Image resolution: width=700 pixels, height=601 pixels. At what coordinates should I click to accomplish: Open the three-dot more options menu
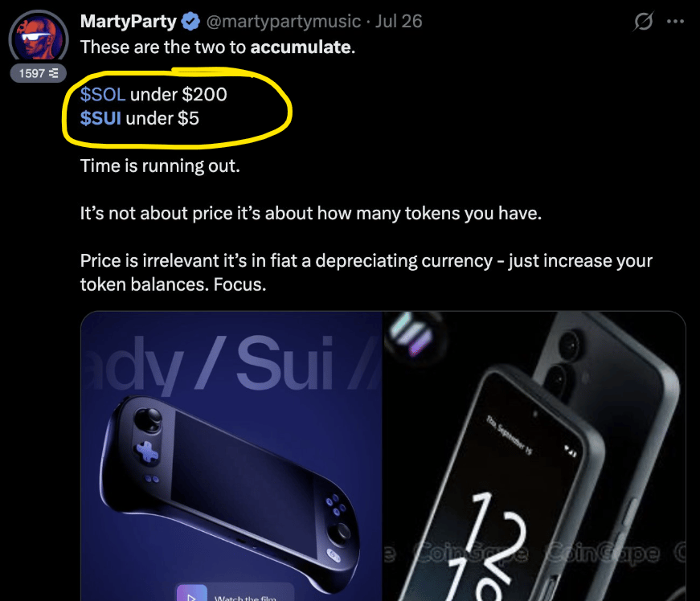tap(675, 21)
